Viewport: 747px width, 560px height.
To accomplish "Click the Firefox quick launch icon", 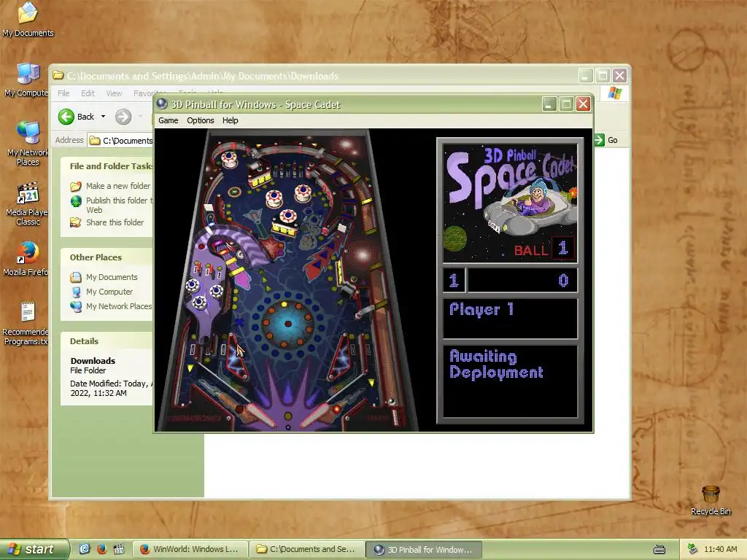I will 101,549.
